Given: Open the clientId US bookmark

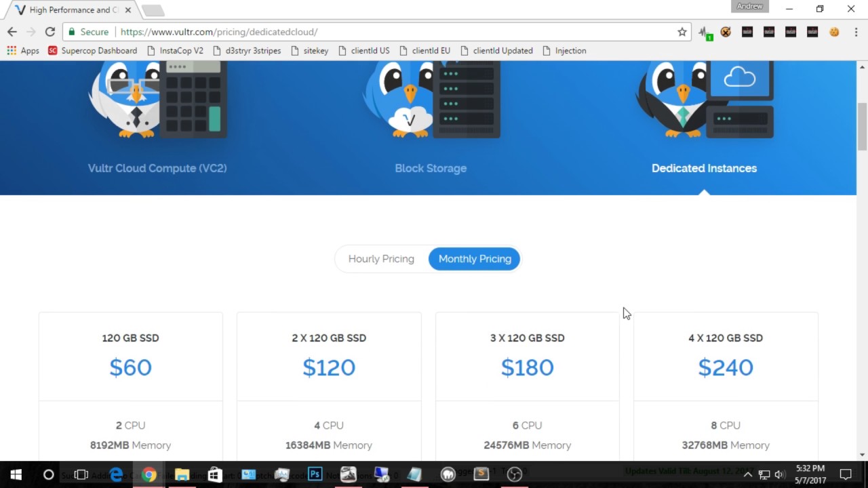Looking at the screenshot, I should coord(363,51).
